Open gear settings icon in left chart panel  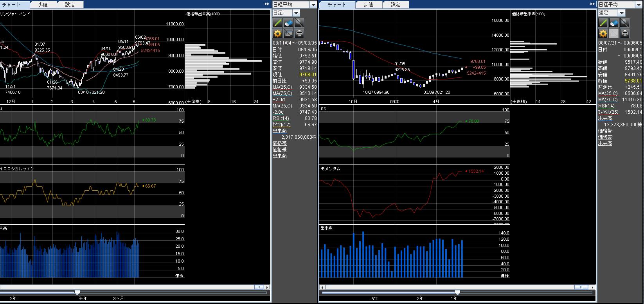pyautogui.click(x=277, y=33)
